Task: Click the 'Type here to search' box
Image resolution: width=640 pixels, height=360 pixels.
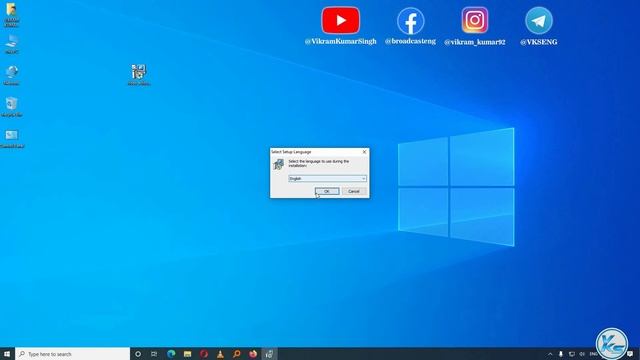Action: point(73,354)
